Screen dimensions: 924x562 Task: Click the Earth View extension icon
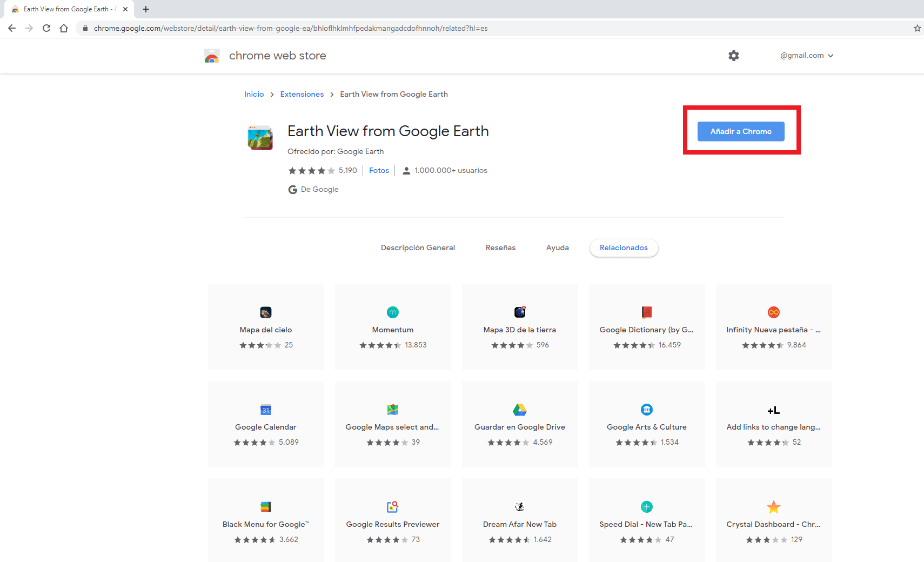point(260,137)
